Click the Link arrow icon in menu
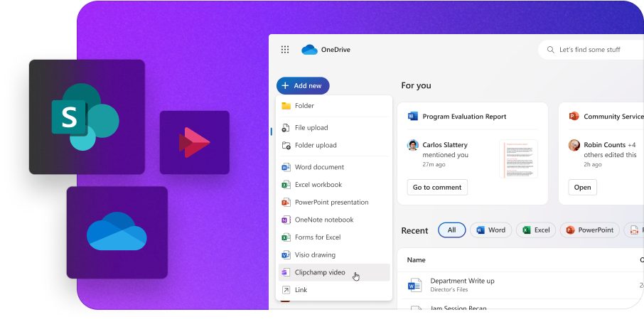 click(x=286, y=290)
